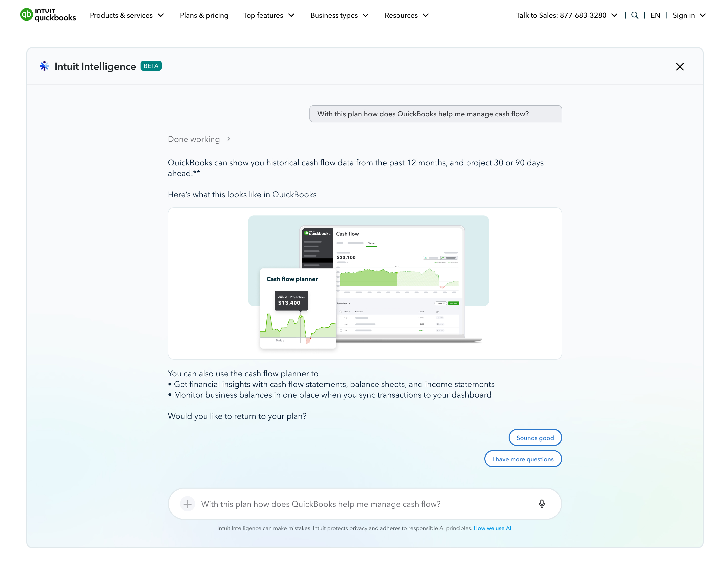Expand the Done working details chevron
This screenshot has width=728, height=569.
[x=229, y=139]
